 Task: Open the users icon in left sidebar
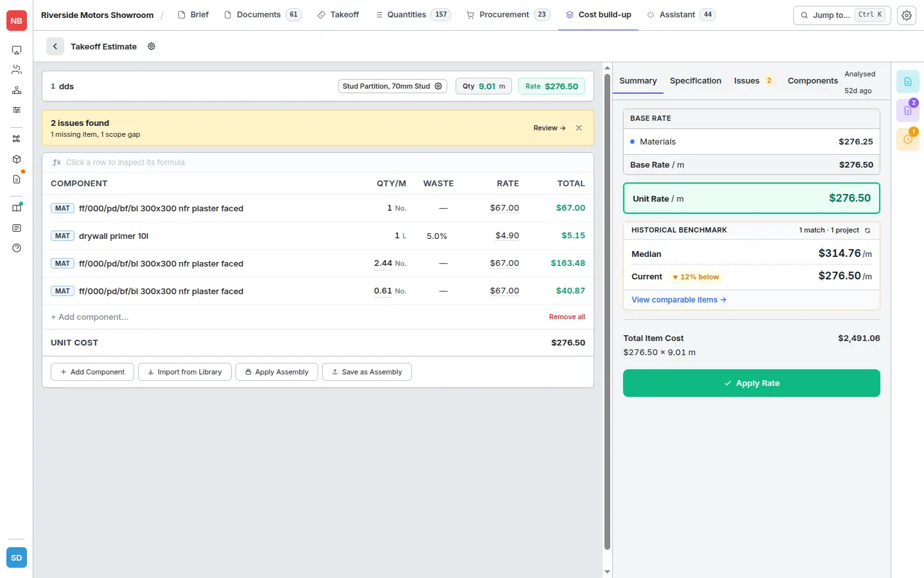(x=17, y=70)
